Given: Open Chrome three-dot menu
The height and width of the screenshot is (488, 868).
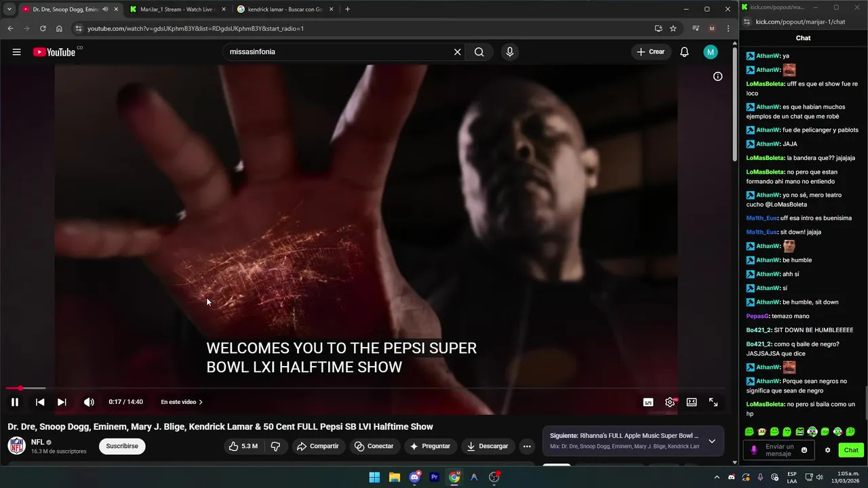Looking at the screenshot, I should tap(728, 28).
